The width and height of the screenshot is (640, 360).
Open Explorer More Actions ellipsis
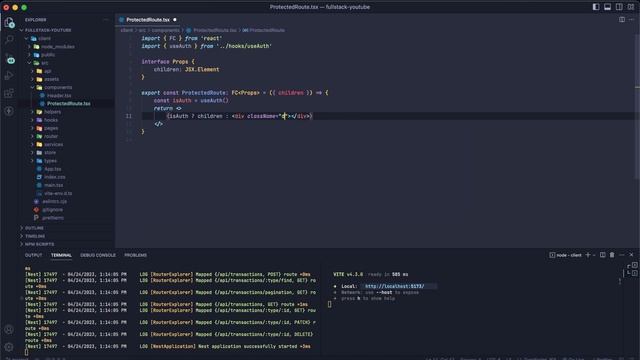point(106,20)
